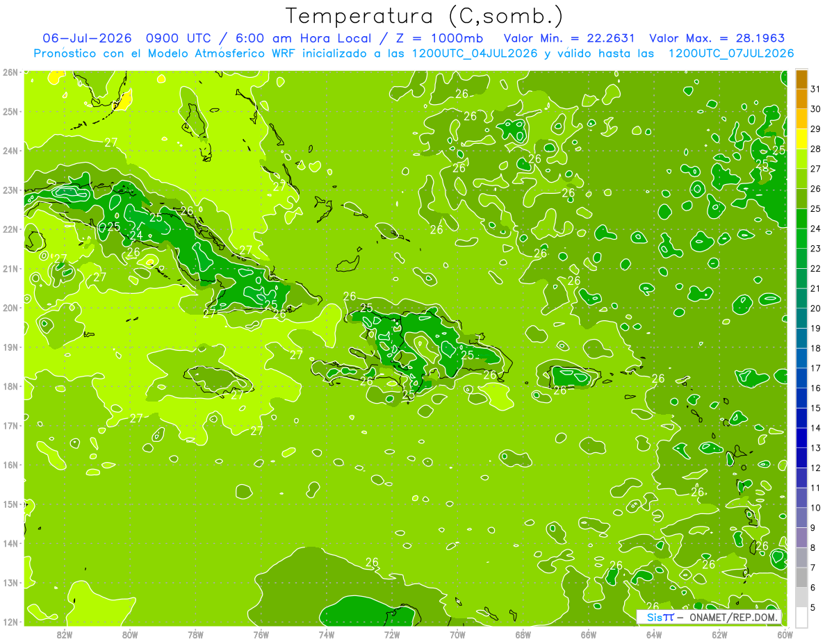834x644 pixels.
Task: Click the '28' label on the color scale
Action: 815,149
